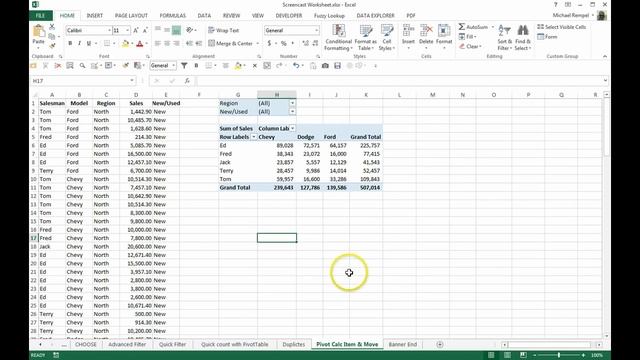Screen dimensions: 640x360
Task: Open General dropdown in the Quick Access Toolbar
Action: tap(173, 66)
